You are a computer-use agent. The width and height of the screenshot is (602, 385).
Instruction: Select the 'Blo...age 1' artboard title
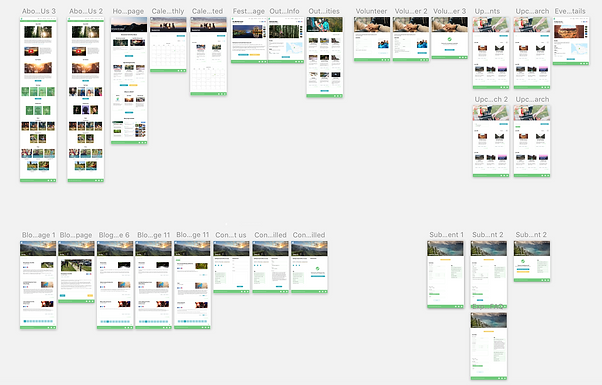pos(38,235)
